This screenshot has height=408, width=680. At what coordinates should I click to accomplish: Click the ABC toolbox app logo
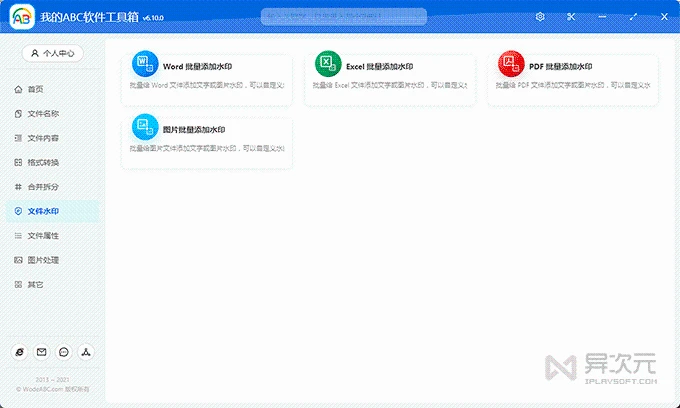click(x=22, y=17)
